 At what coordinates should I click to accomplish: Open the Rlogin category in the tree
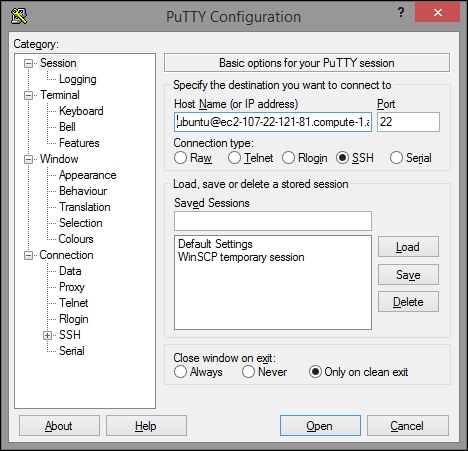(x=74, y=319)
